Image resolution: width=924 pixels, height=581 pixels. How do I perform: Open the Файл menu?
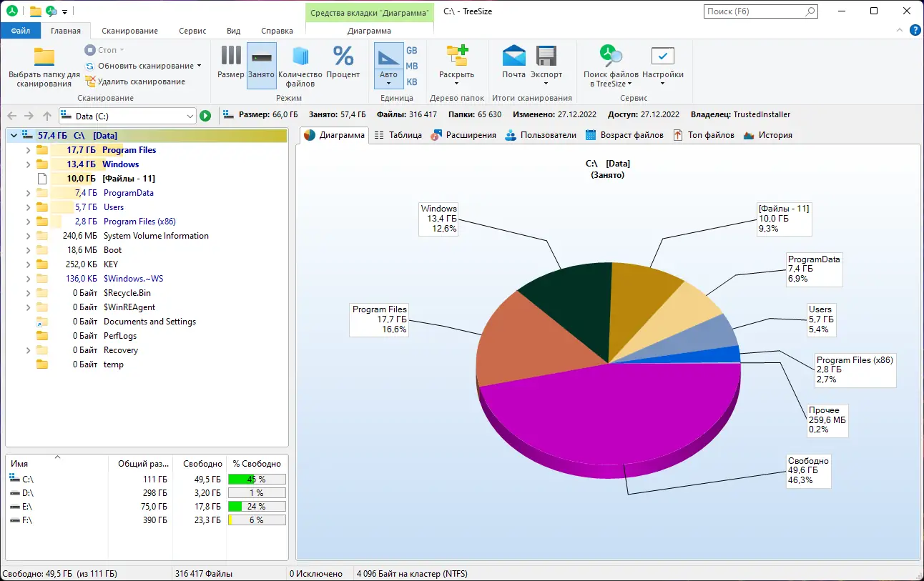tap(21, 31)
